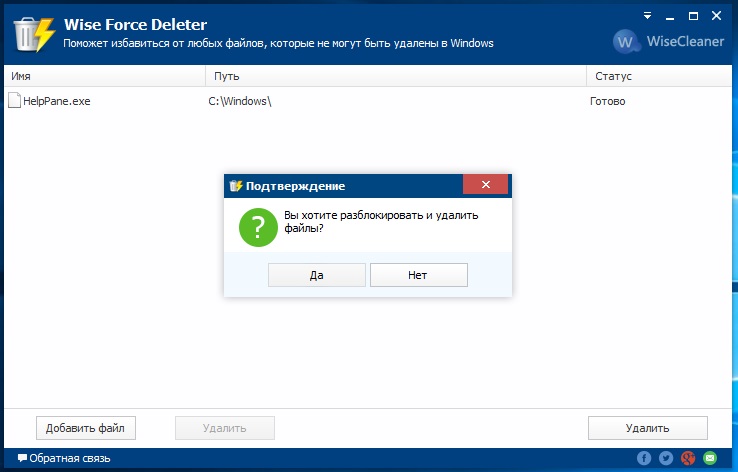738x472 pixels.
Task: Open the Twitter icon in status bar
Action: [666, 457]
